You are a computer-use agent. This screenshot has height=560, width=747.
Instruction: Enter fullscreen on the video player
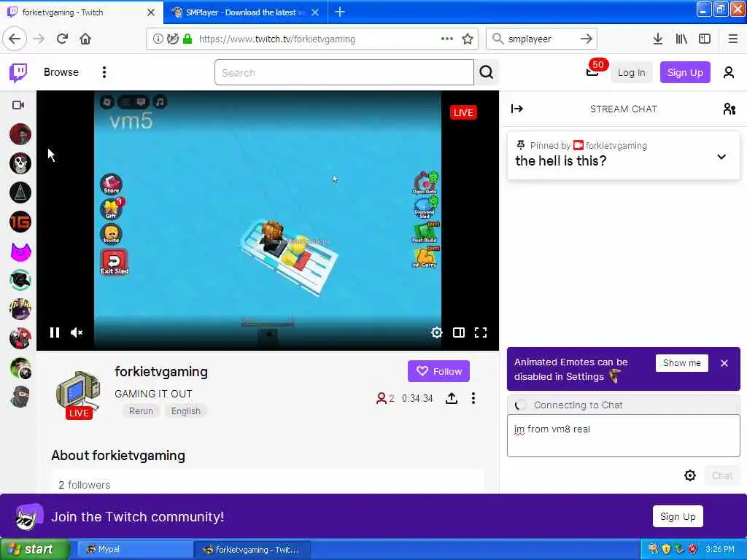(x=481, y=332)
